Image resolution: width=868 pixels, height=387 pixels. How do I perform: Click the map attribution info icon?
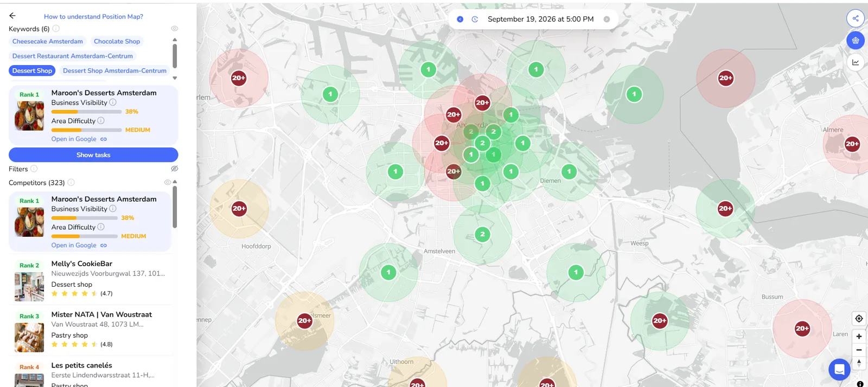pyautogui.click(x=860, y=384)
